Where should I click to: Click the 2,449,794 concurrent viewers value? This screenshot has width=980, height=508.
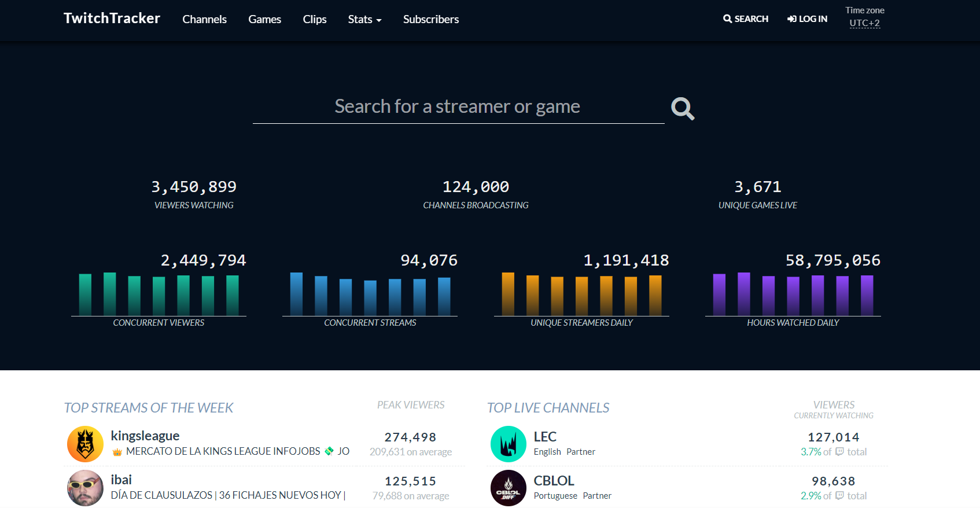click(203, 260)
